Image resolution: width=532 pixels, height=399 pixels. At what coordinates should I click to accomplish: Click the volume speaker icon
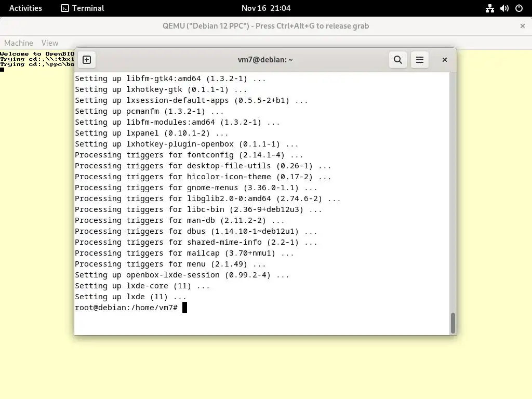click(x=504, y=8)
